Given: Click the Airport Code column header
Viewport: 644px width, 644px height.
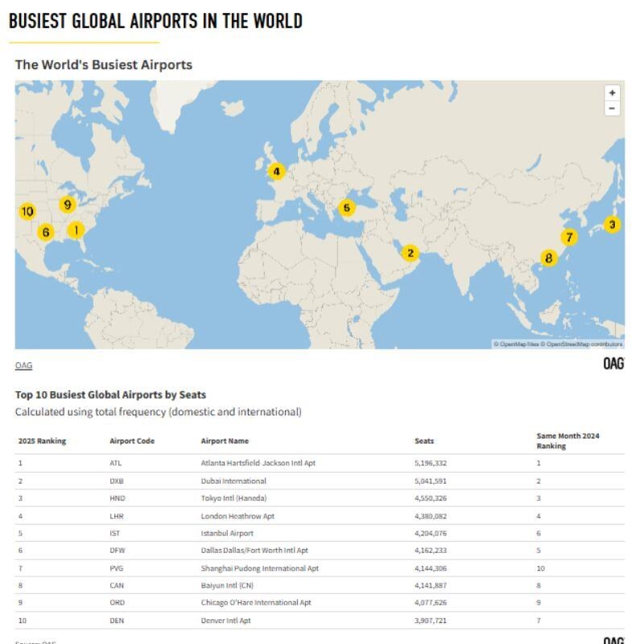Looking at the screenshot, I should [132, 441].
